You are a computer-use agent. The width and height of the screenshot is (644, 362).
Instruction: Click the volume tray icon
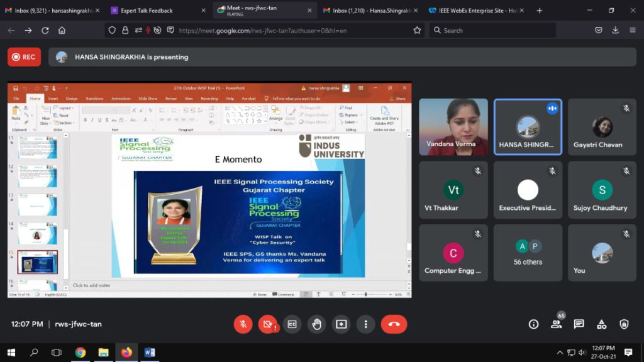(582, 353)
